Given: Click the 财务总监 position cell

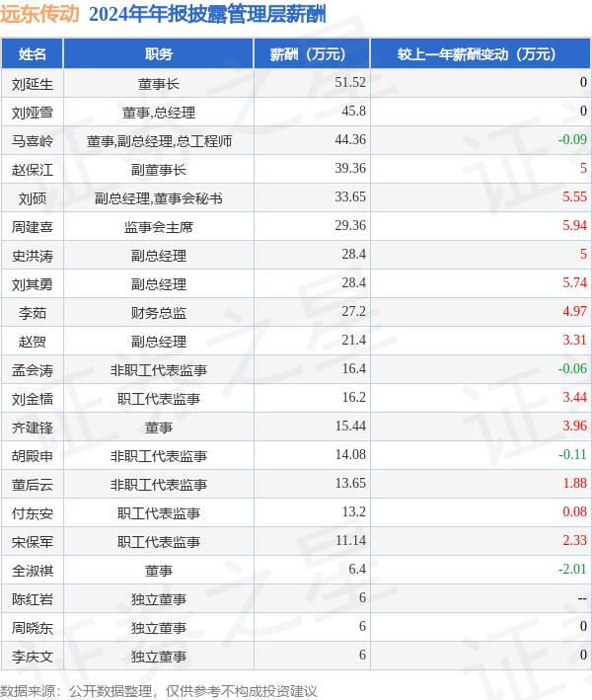Looking at the screenshot, I should click(159, 313).
